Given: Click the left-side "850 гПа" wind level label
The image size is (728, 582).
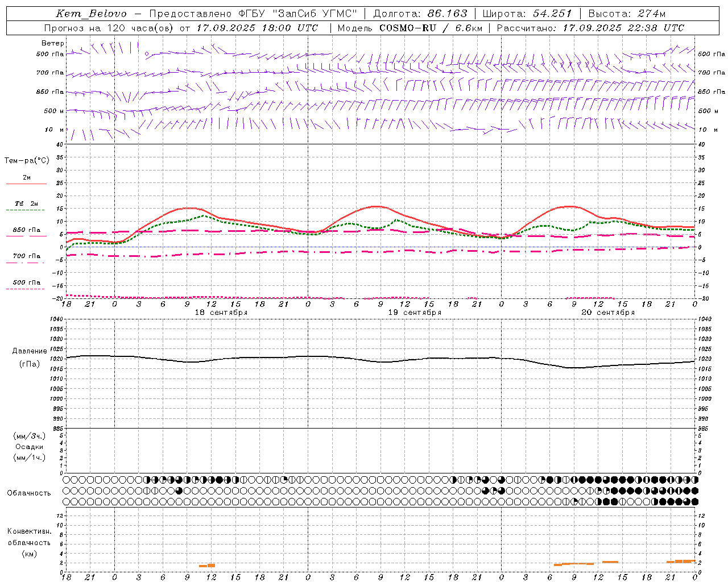Looking at the screenshot, I should pyautogui.click(x=50, y=92).
